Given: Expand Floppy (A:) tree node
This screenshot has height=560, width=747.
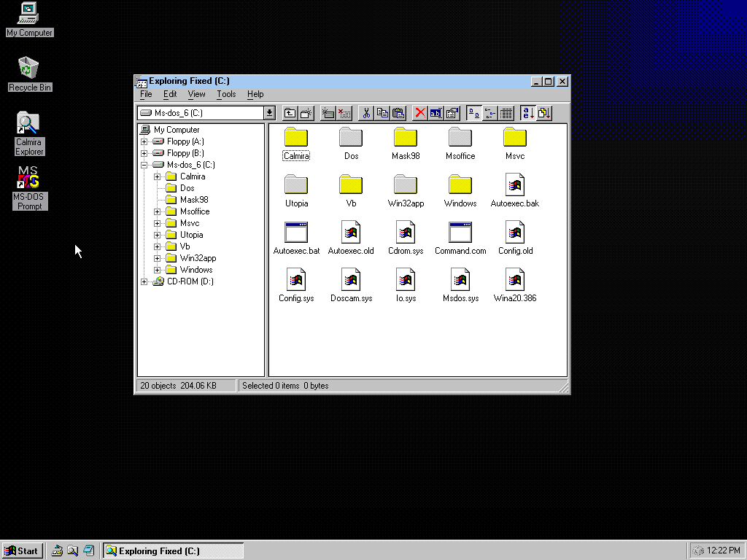Looking at the screenshot, I should click(144, 141).
